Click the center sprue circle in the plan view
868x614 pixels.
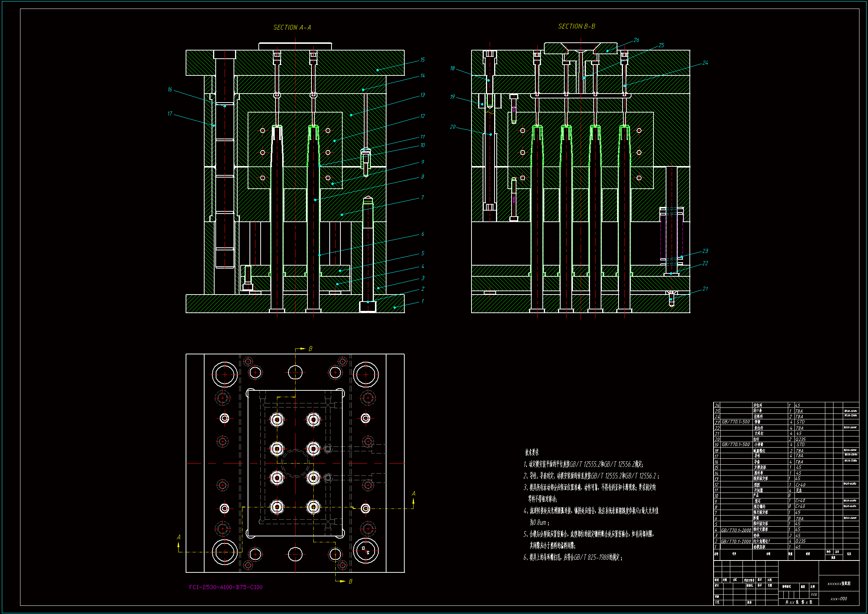295,463
